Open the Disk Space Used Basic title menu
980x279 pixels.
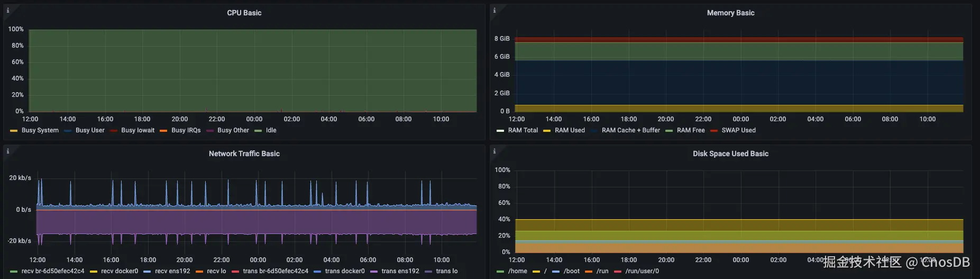pyautogui.click(x=731, y=154)
